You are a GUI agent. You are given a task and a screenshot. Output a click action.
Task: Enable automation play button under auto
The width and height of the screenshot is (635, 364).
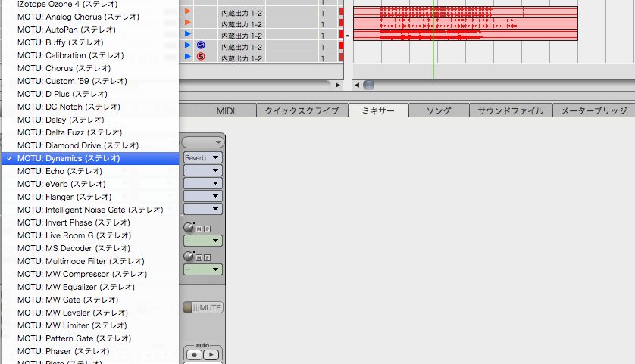pos(211,355)
